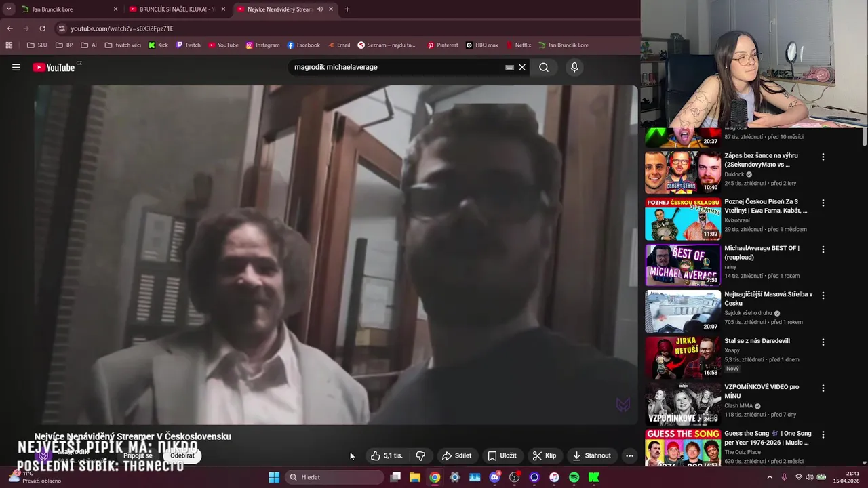Click the Klip clip button
Screen dimensions: 868x488
pyautogui.click(x=545, y=455)
